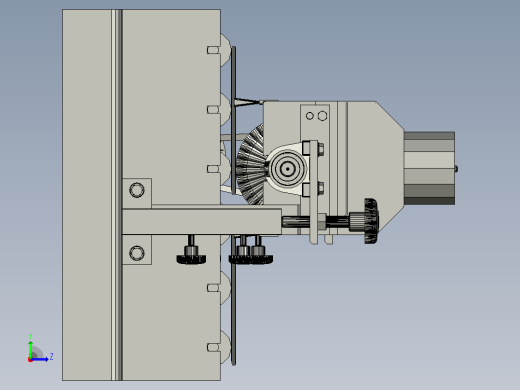Select the bevel gear in the model
520x390 pixels.
click(251, 164)
